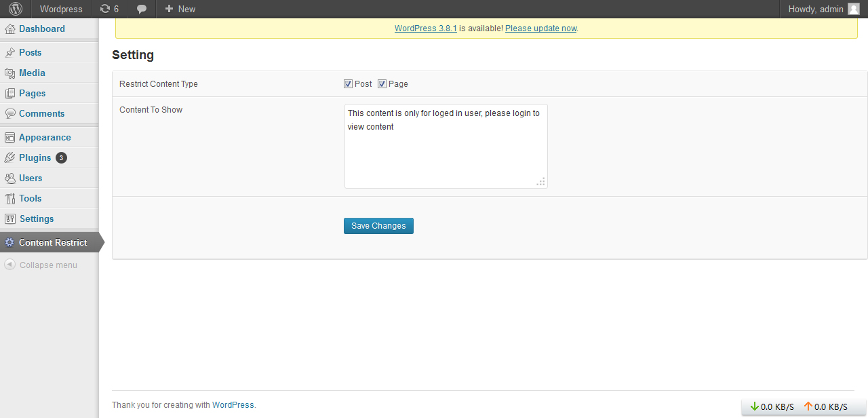Click the plus New icon
The image size is (868, 418).
[x=170, y=9]
